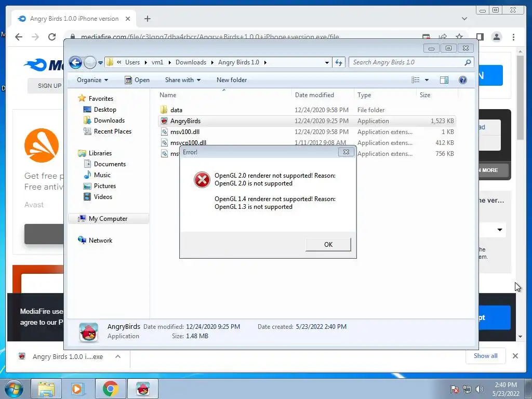Image resolution: width=532 pixels, height=399 pixels.
Task: Open the Share with menu
Action: 182,80
